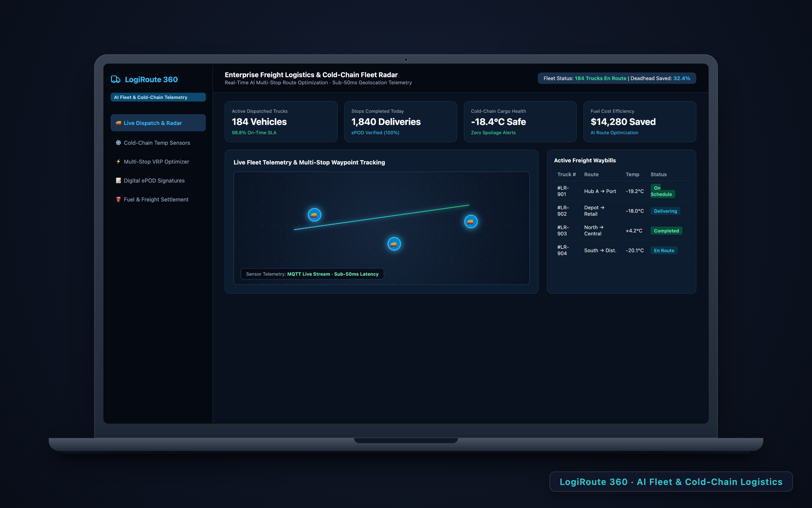Viewport: 812px width, 508px height.
Task: Click the 98.8% On-Time SLA text
Action: click(254, 132)
